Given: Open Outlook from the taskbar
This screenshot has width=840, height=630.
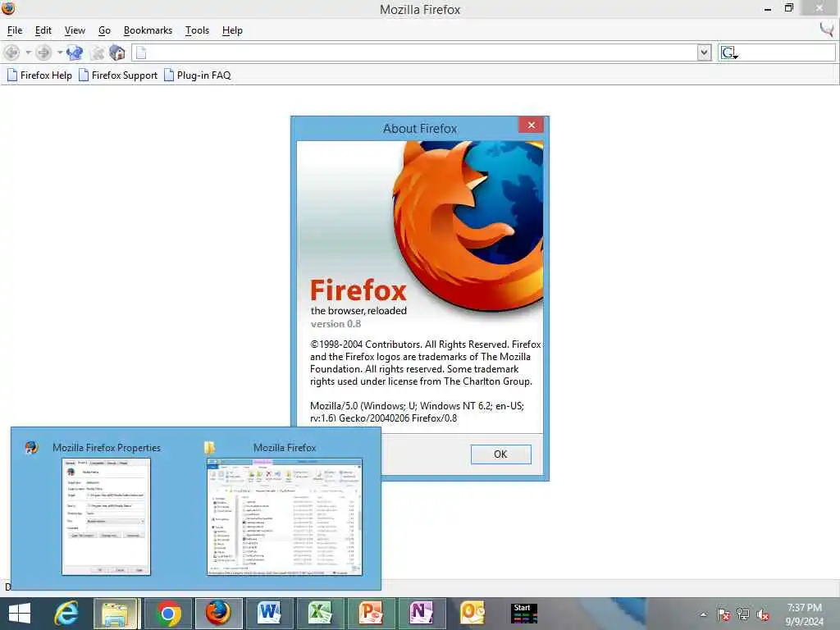Looking at the screenshot, I should coord(472,614).
